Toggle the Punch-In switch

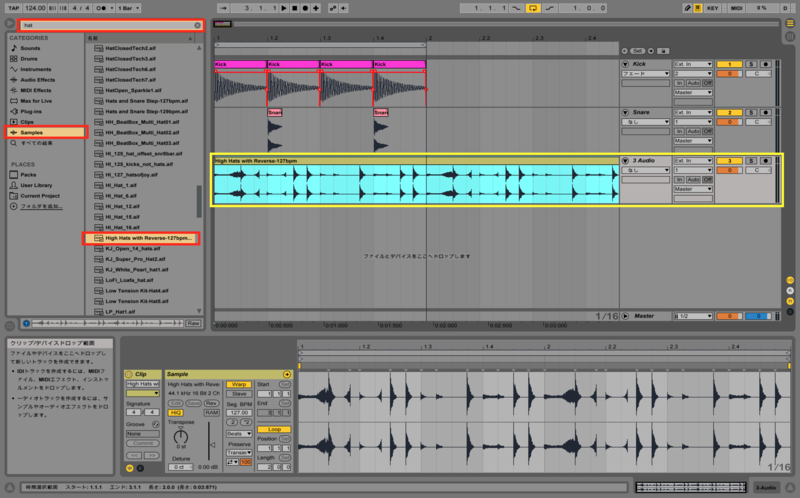click(x=517, y=8)
